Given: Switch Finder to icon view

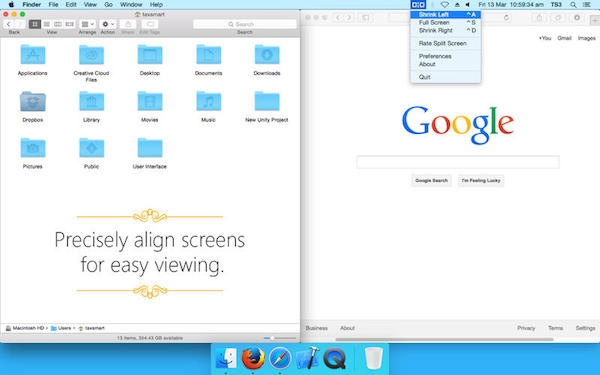Looking at the screenshot, I should [x=35, y=24].
